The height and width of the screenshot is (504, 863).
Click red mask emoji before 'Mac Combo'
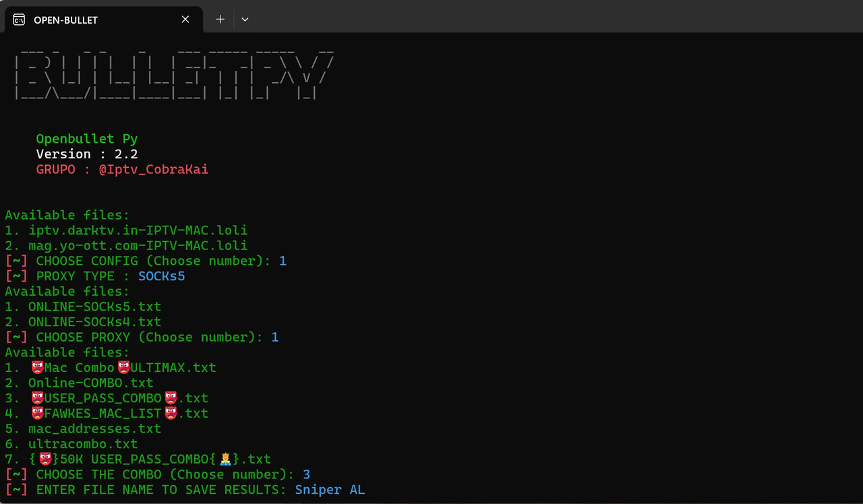pos(37,368)
